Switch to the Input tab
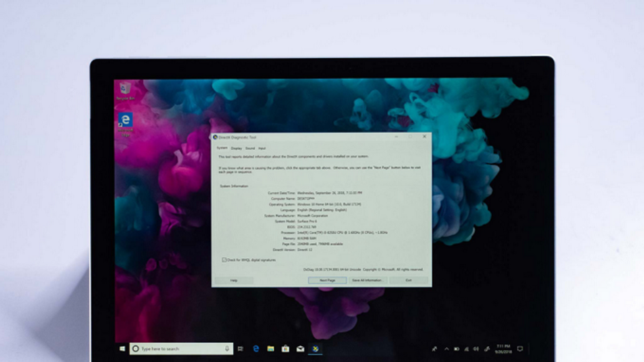644x362 pixels. tap(262, 148)
